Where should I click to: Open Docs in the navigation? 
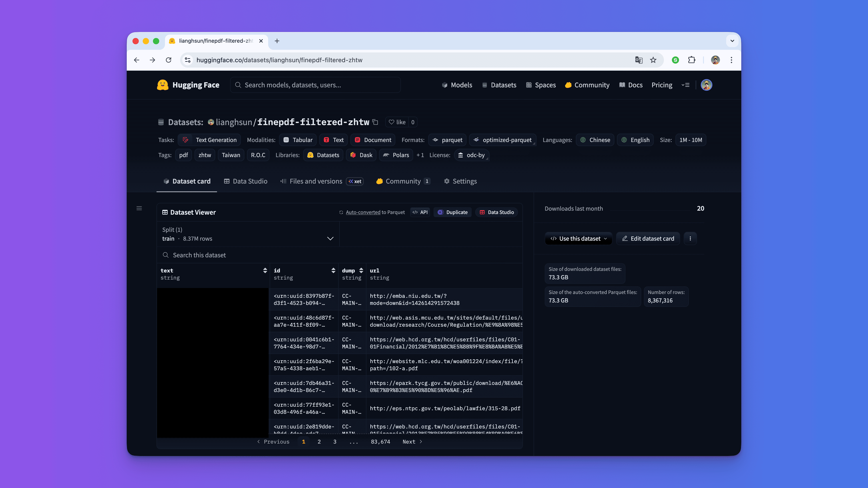coord(631,85)
